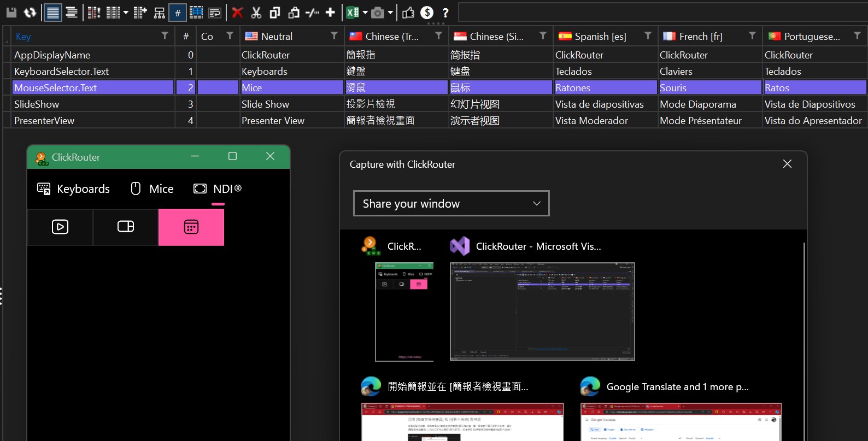Click the question mark help icon

tap(445, 12)
